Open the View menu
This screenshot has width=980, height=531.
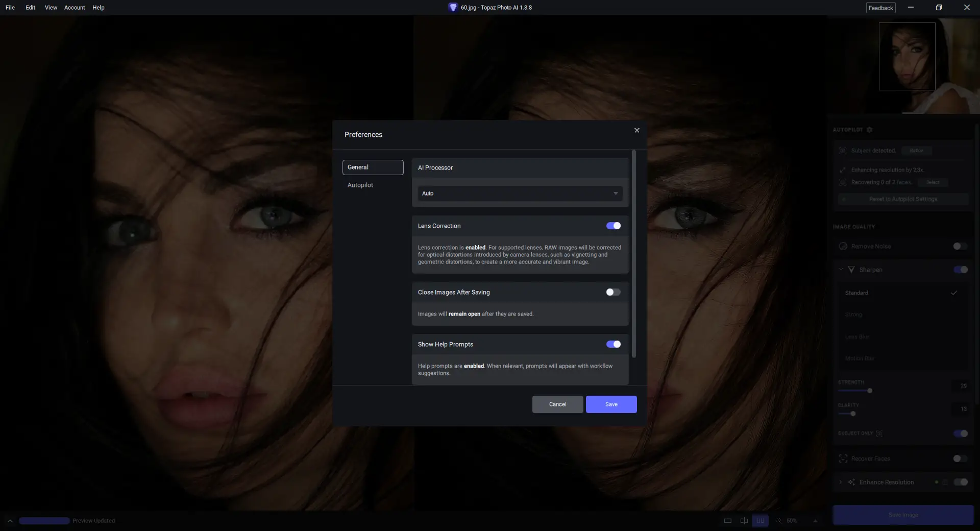tap(51, 8)
